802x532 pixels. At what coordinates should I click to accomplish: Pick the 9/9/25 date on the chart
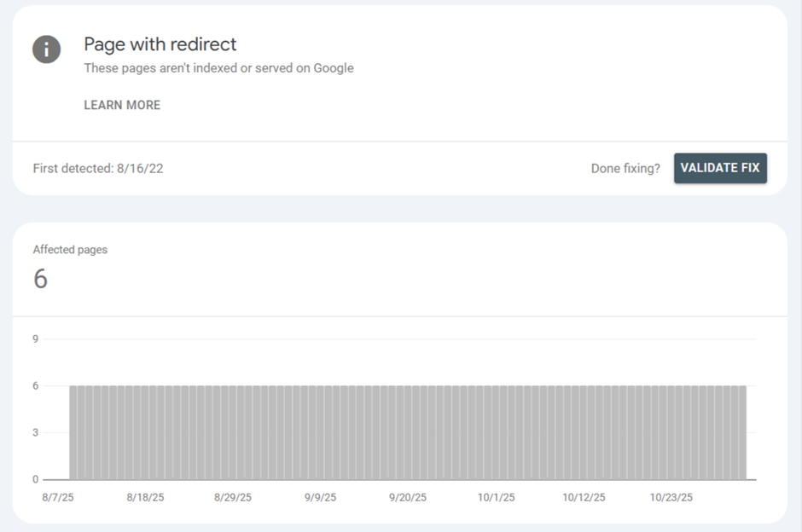tap(320, 497)
